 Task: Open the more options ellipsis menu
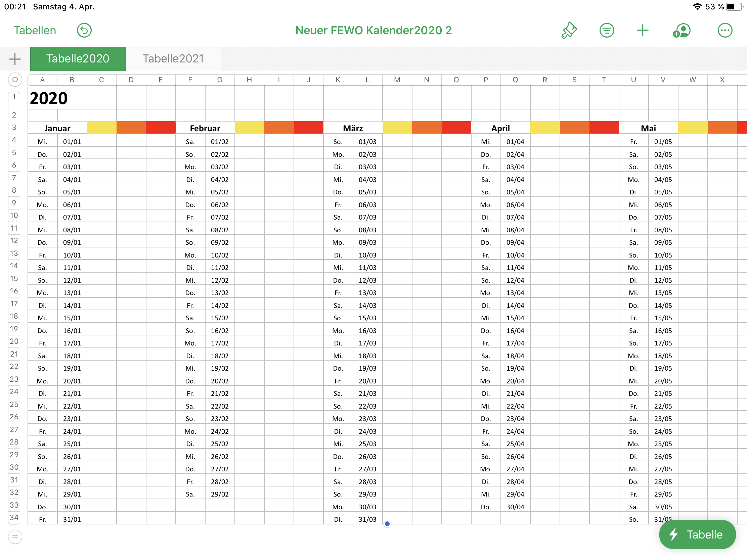tap(725, 30)
